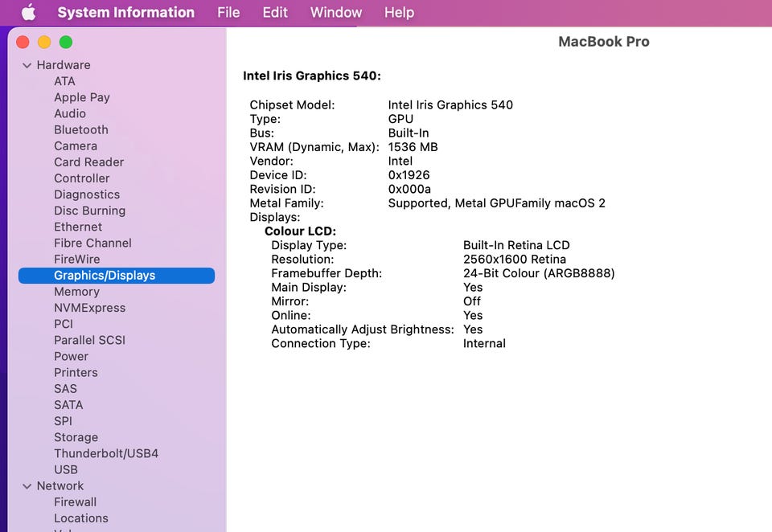Click the VRAM value 1536 MB
The height and width of the screenshot is (532, 772).
413,147
